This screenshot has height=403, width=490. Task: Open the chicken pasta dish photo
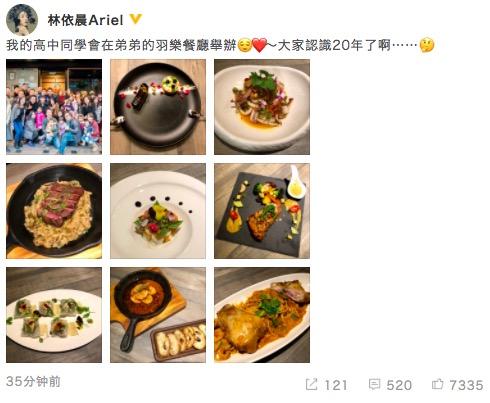pos(262,315)
